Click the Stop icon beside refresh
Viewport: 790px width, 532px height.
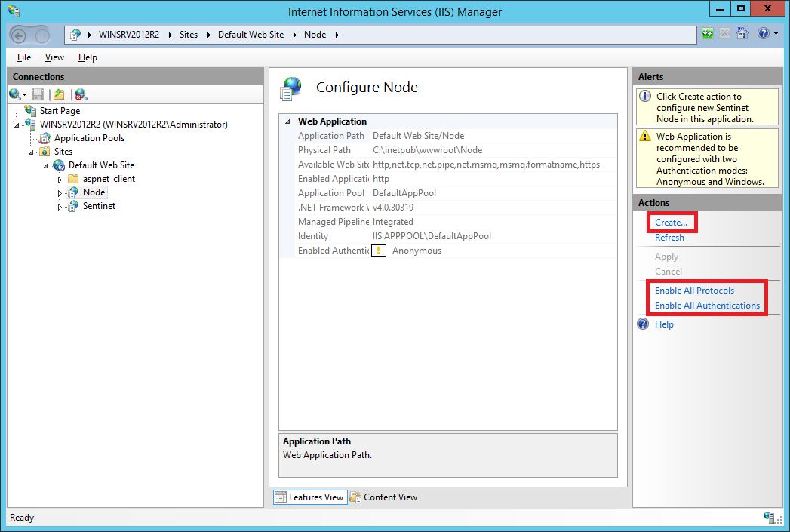pyautogui.click(x=725, y=34)
